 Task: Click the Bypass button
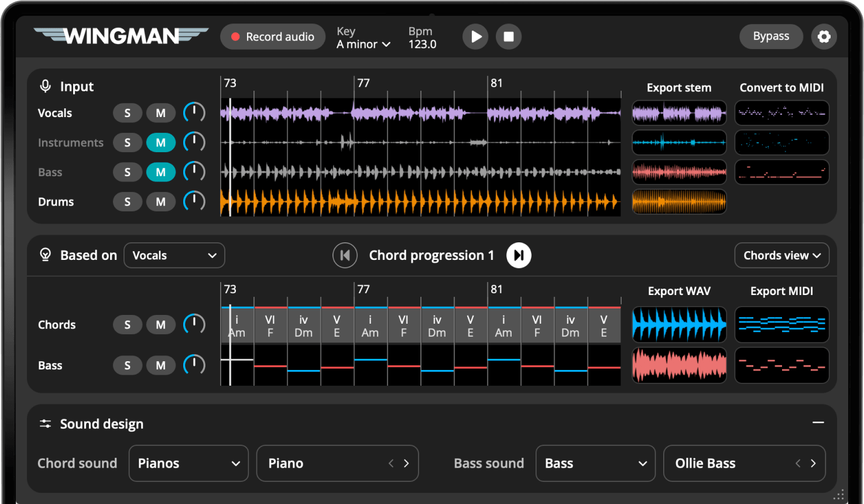tap(770, 36)
